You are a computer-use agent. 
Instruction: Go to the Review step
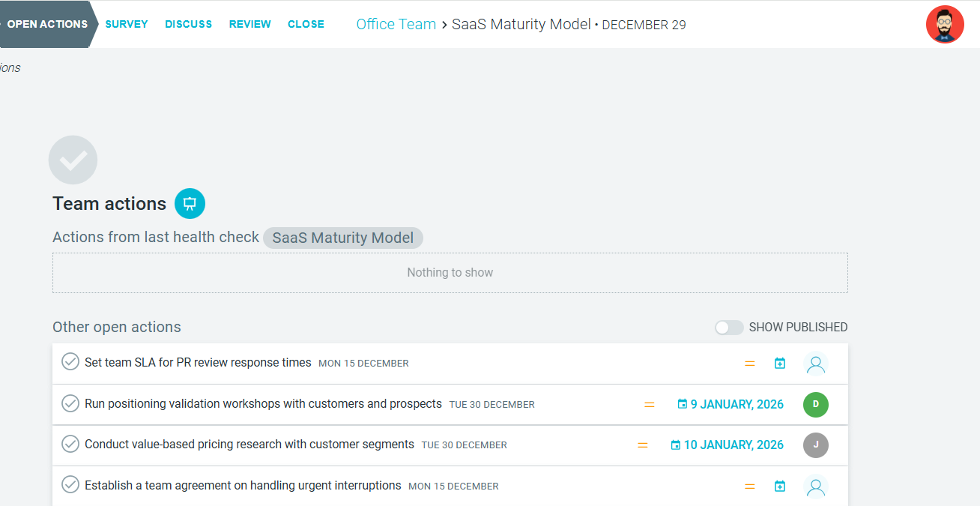pyautogui.click(x=250, y=24)
